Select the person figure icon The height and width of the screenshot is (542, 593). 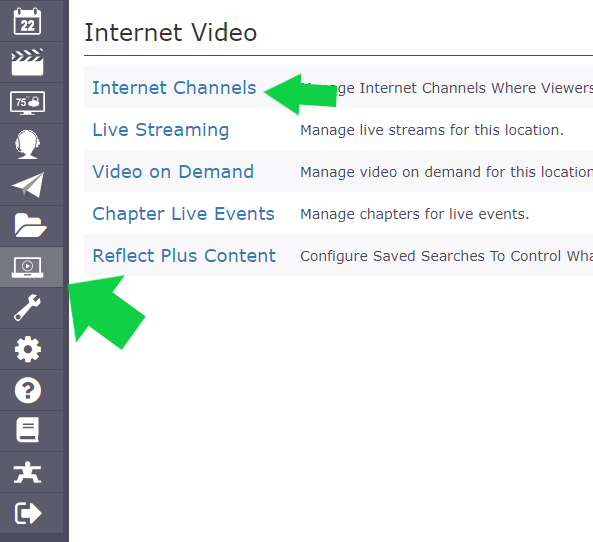point(27,472)
